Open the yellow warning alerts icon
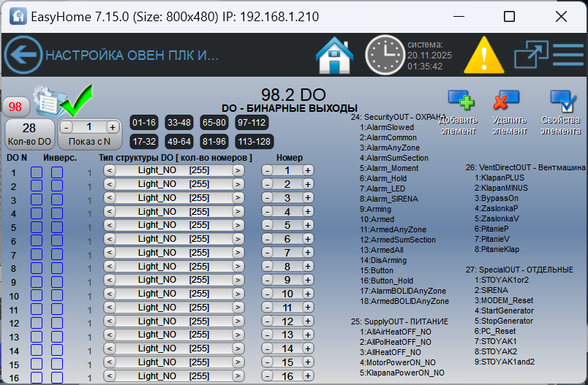 pyautogui.click(x=480, y=56)
